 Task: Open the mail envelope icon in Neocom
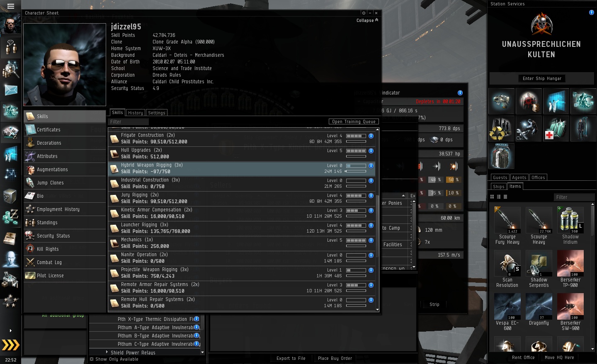(11, 90)
